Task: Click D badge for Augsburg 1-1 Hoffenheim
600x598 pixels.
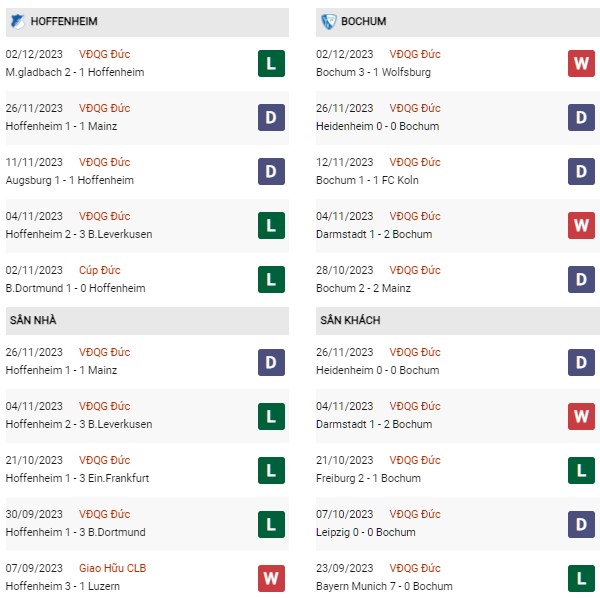Action: pyautogui.click(x=271, y=171)
